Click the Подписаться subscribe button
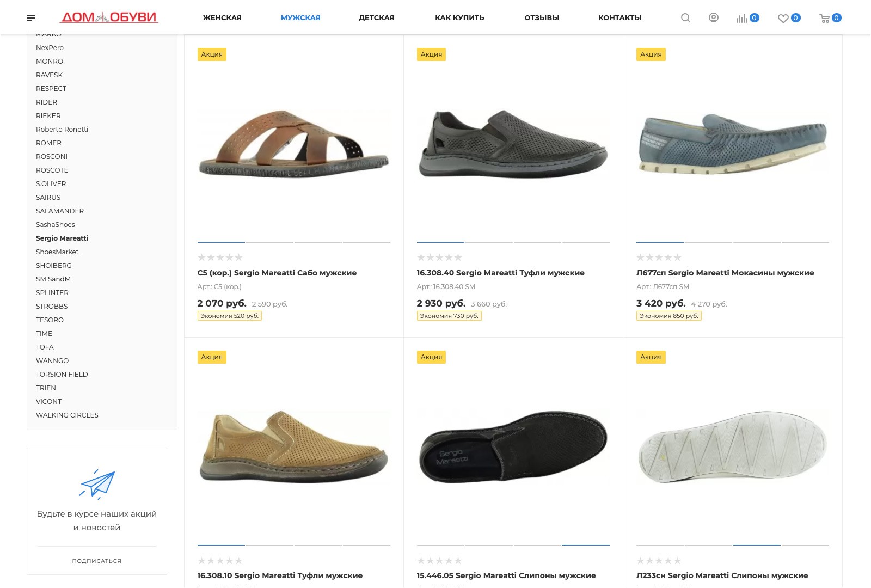Viewport: 871px width, 588px height. tap(97, 561)
